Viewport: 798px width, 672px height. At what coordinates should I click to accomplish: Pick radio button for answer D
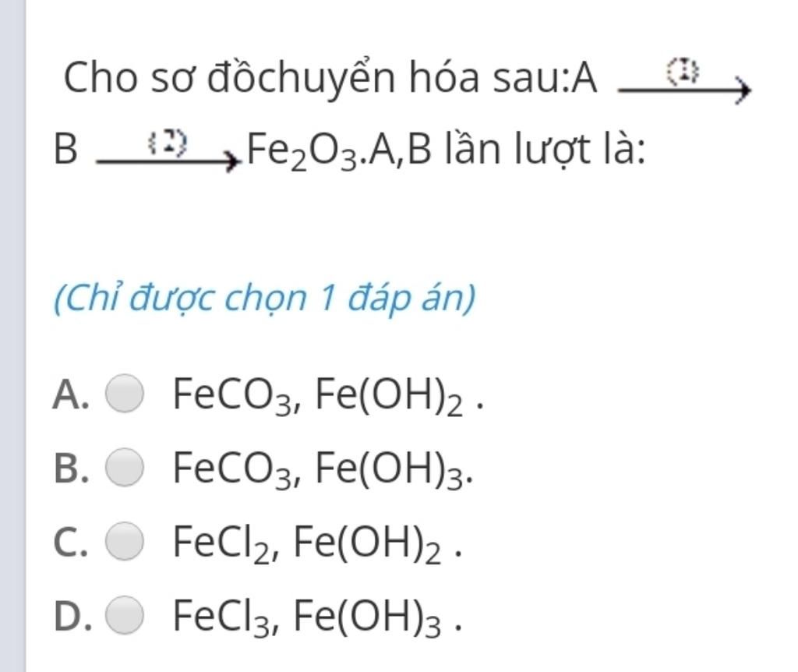point(124,614)
